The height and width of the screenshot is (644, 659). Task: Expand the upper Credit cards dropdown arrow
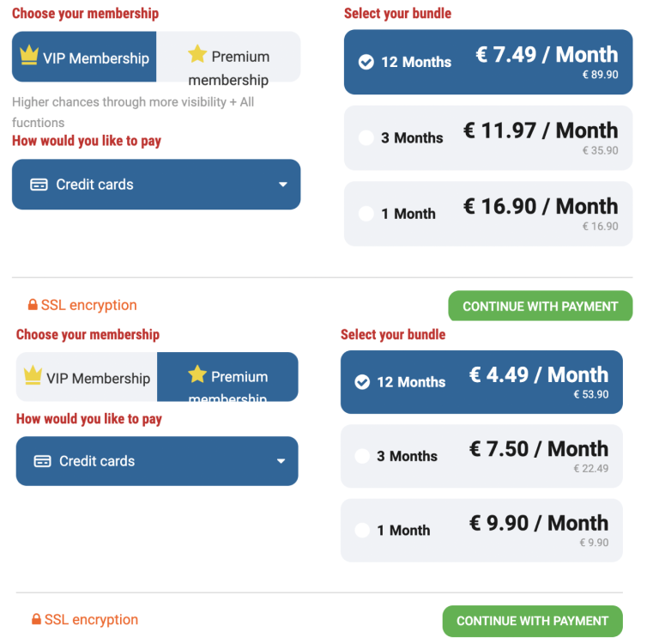coord(283,185)
